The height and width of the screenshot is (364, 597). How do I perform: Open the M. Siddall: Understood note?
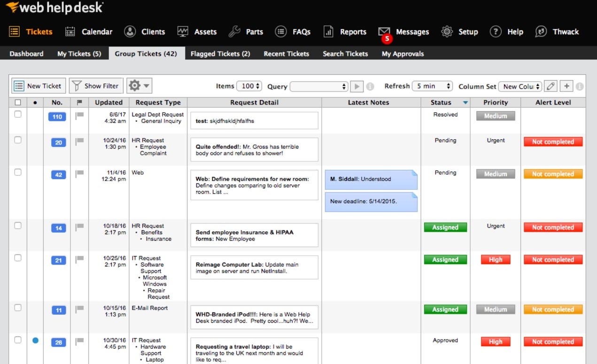[371, 180]
